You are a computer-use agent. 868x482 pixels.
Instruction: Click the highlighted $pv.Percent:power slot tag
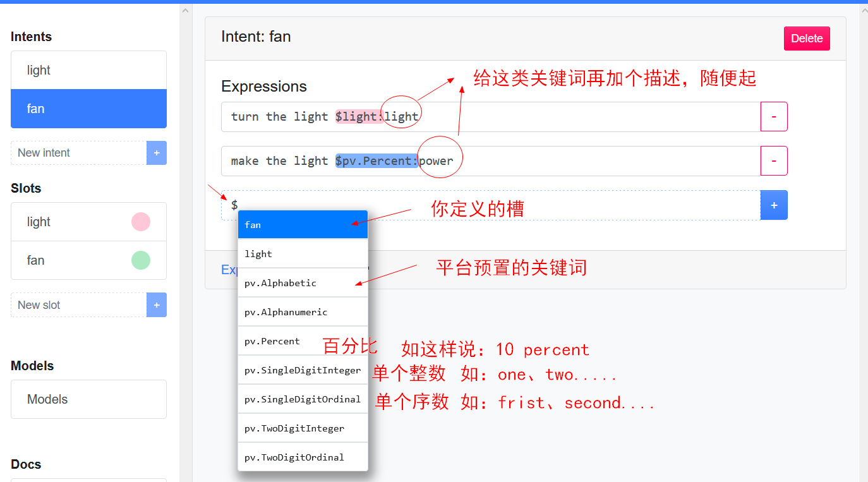376,160
